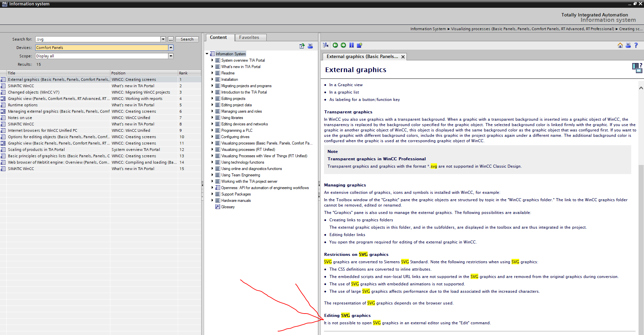Click the Search button
Image resolution: width=644 pixels, height=335 pixels.
pos(187,39)
